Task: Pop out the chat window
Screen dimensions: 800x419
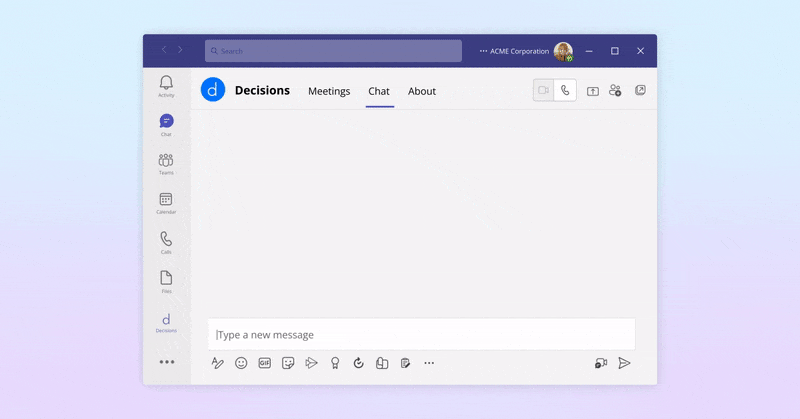Action: click(640, 90)
